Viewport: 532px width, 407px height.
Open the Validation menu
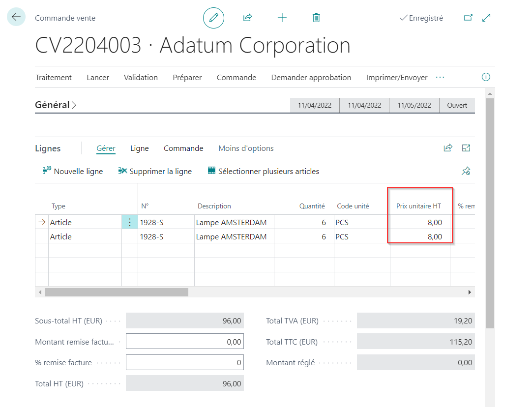click(141, 77)
